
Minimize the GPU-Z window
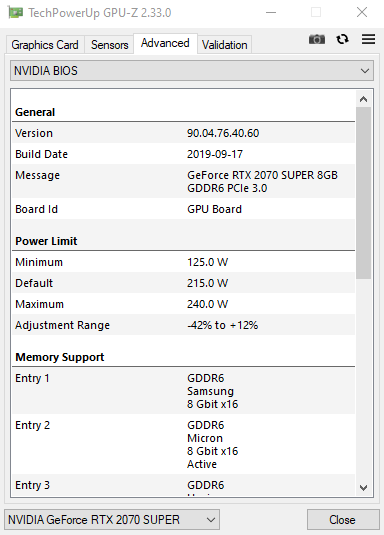point(271,13)
